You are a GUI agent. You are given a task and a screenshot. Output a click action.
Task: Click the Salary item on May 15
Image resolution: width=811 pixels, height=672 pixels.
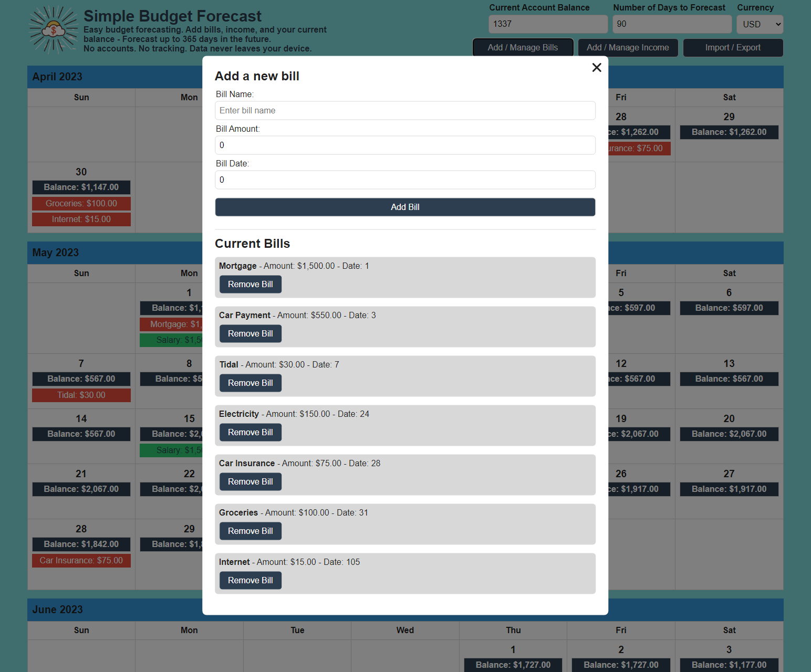[171, 450]
